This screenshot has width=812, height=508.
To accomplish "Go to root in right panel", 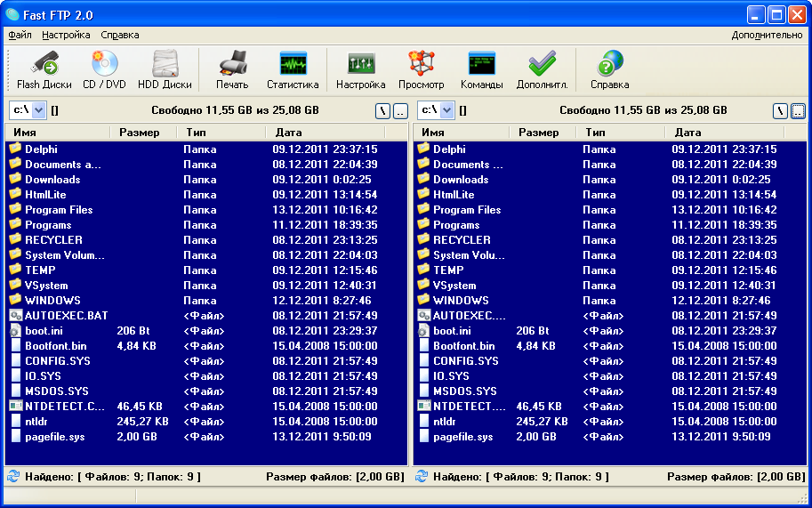I will pos(780,110).
